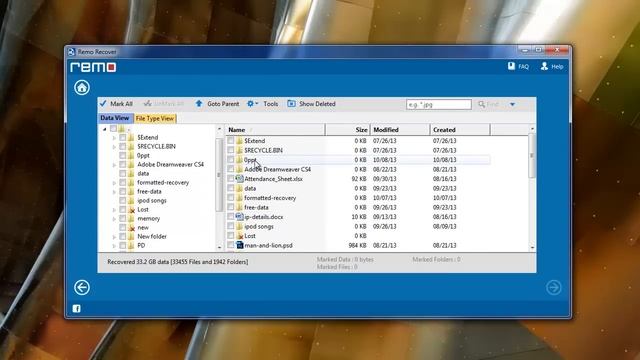Check the ipod songs box in file list
Screen dimensions: 640x360
click(231, 227)
